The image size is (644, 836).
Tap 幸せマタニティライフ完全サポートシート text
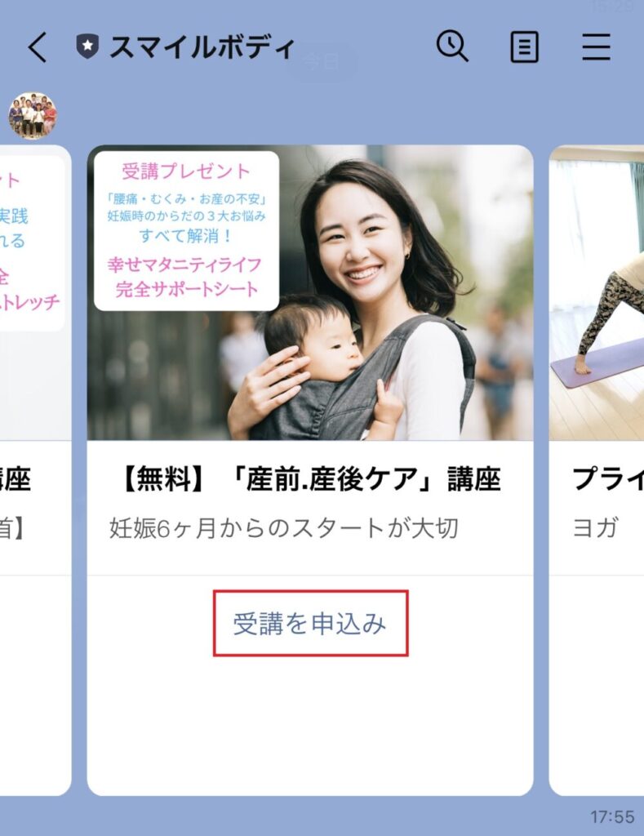(x=185, y=278)
